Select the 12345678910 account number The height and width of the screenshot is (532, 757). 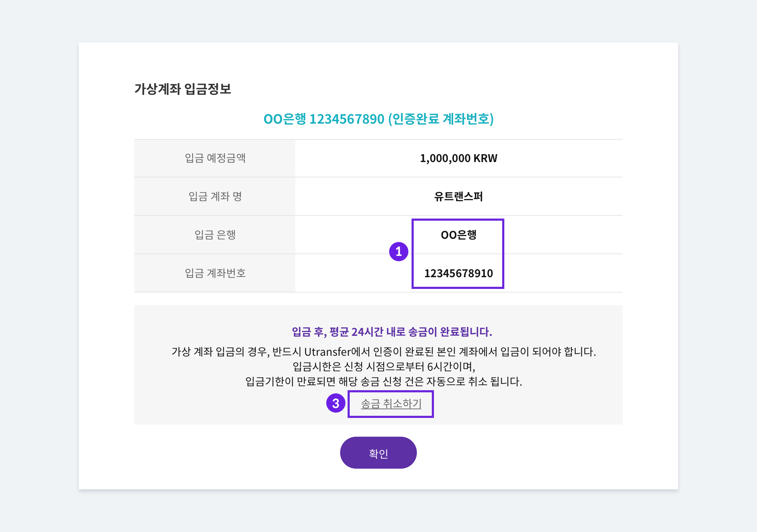(458, 273)
